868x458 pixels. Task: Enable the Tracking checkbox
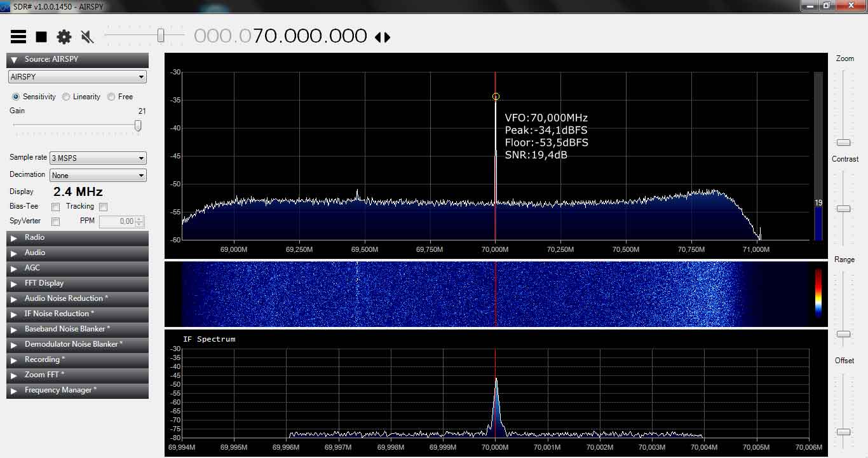tap(103, 207)
